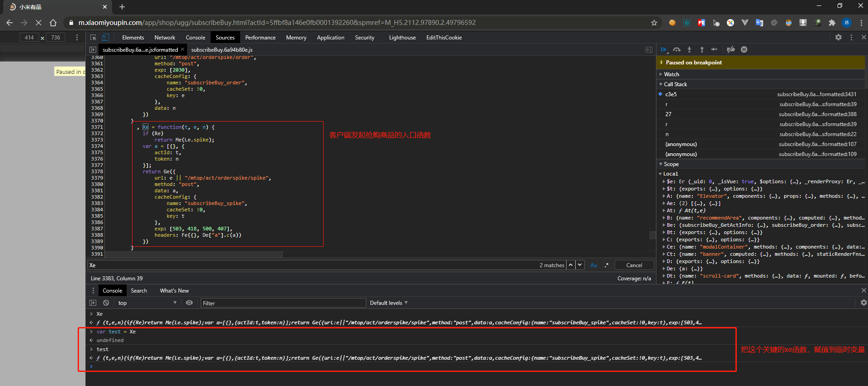Switch to the Network tab
868x386 pixels.
pos(164,38)
